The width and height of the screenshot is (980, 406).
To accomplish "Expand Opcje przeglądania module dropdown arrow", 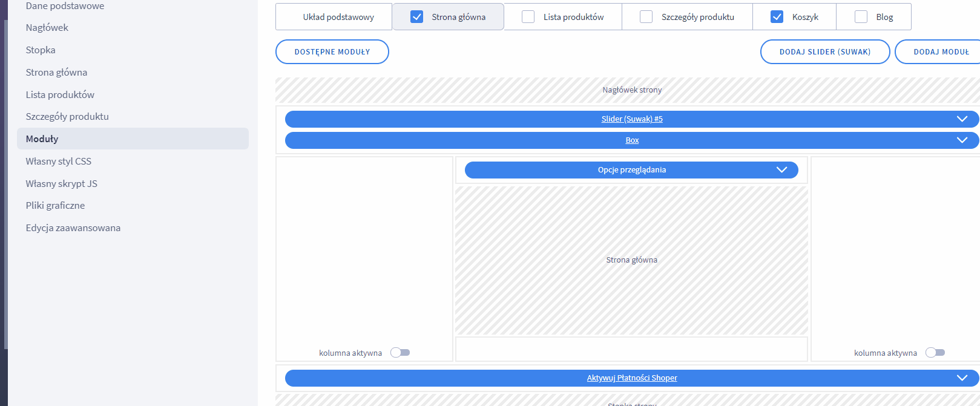I will click(781, 170).
